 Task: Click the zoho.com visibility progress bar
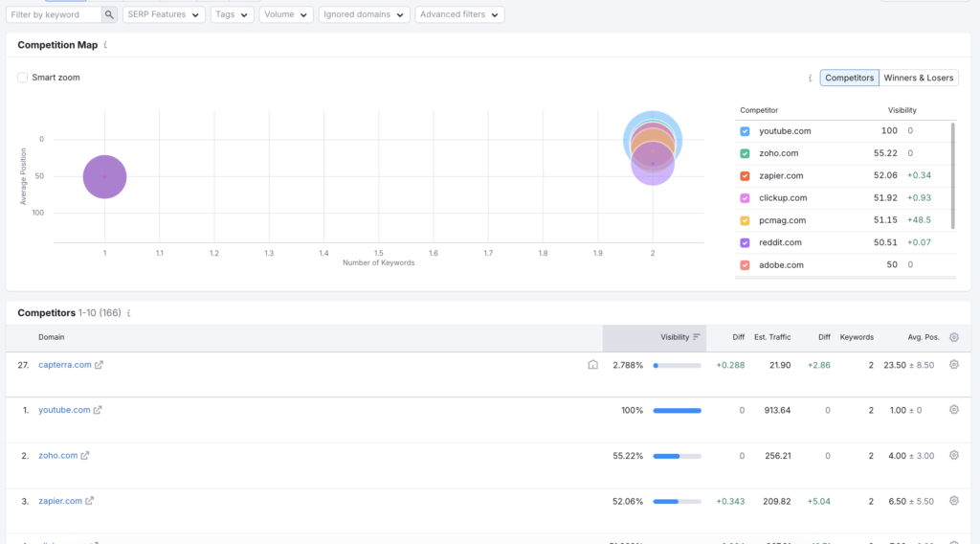coord(677,457)
